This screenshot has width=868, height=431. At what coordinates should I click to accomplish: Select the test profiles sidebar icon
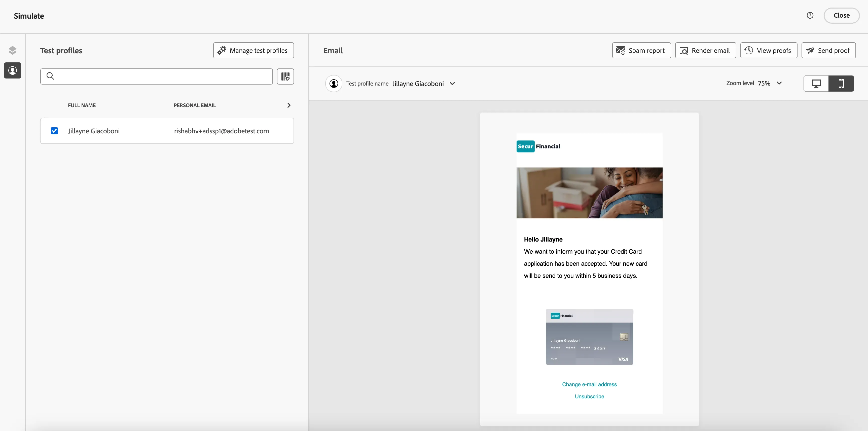pos(13,70)
